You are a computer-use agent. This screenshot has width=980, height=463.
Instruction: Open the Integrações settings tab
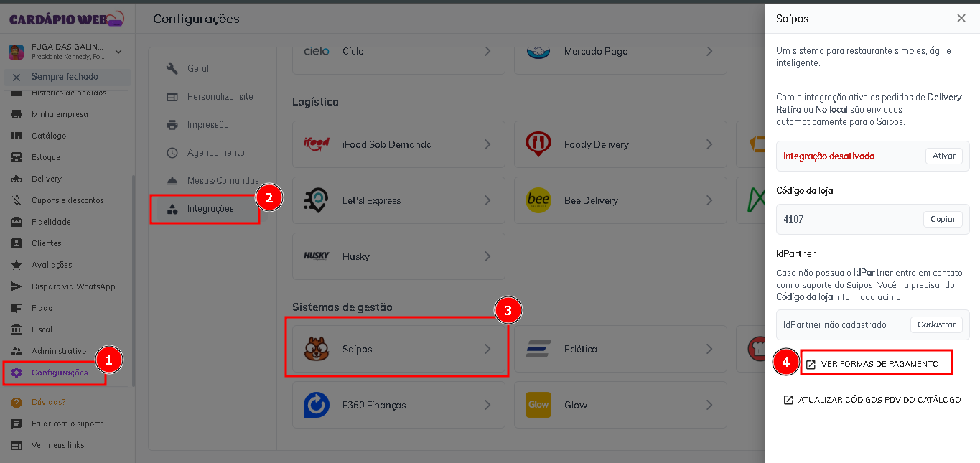pyautogui.click(x=210, y=209)
